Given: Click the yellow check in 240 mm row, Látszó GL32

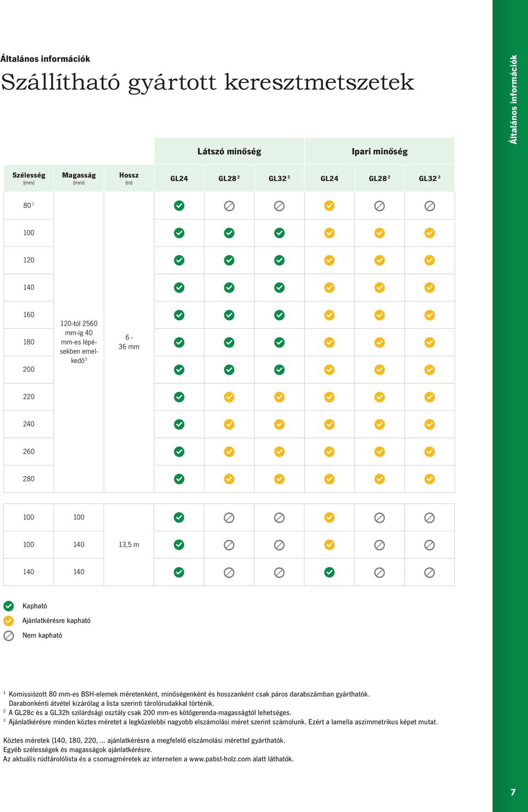Looking at the screenshot, I should [x=279, y=424].
